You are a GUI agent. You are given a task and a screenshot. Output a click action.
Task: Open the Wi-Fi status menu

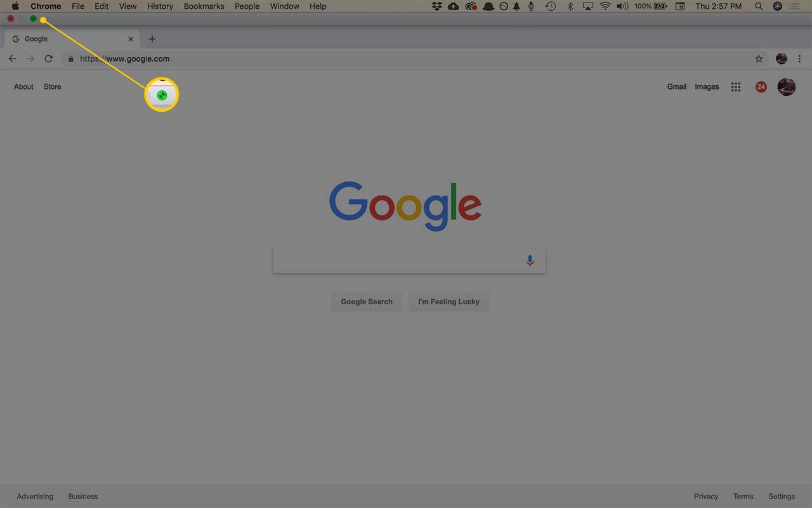[605, 6]
